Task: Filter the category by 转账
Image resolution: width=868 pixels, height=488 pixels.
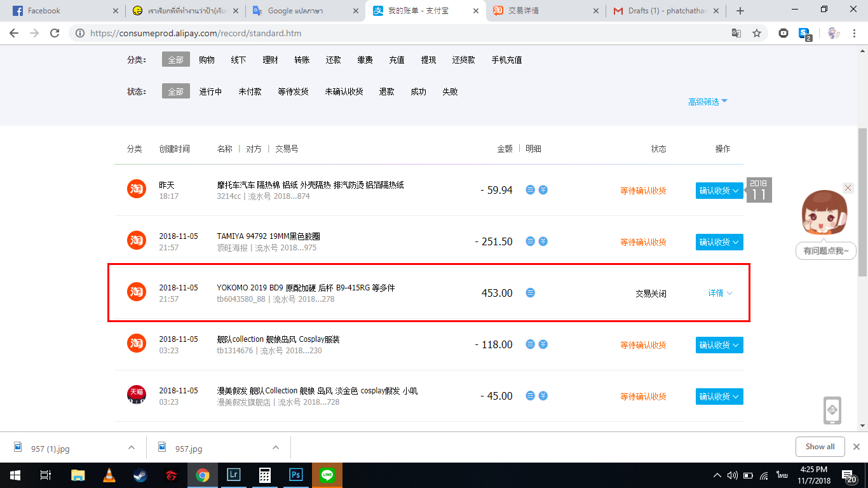Action: (302, 60)
